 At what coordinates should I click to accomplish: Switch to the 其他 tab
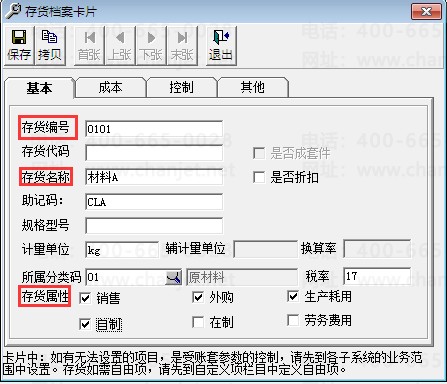pos(253,87)
